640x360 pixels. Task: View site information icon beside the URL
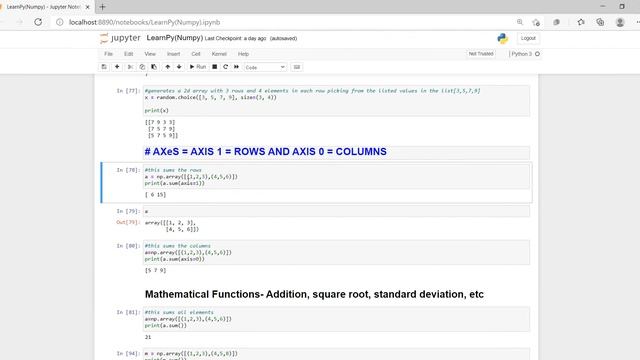point(60,22)
